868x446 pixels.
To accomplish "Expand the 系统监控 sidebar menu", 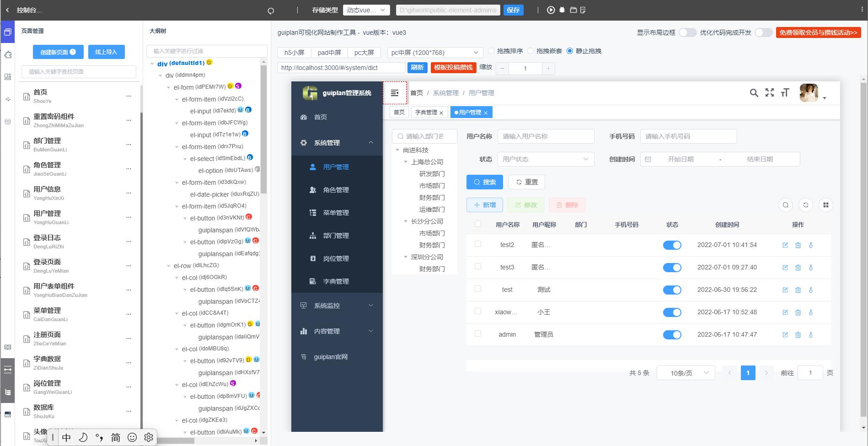I will 337,306.
